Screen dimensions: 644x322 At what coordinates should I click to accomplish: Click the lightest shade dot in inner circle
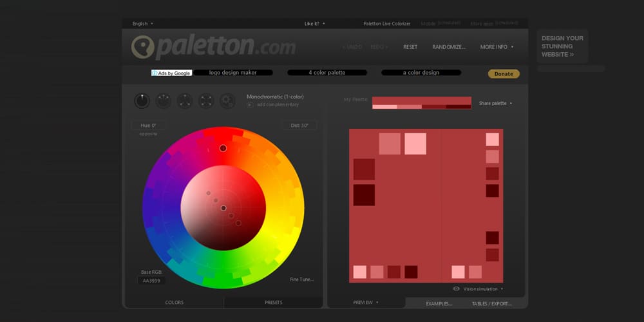coord(208,193)
